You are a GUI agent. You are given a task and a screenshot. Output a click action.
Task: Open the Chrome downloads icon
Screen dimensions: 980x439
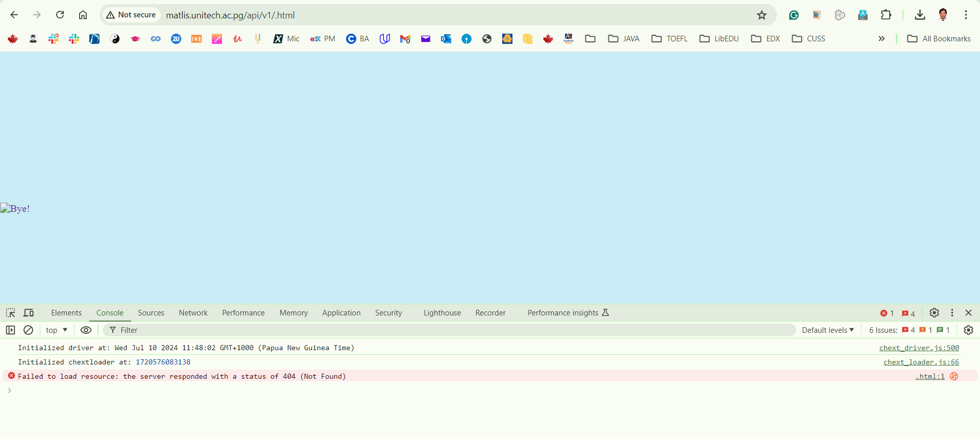(920, 15)
